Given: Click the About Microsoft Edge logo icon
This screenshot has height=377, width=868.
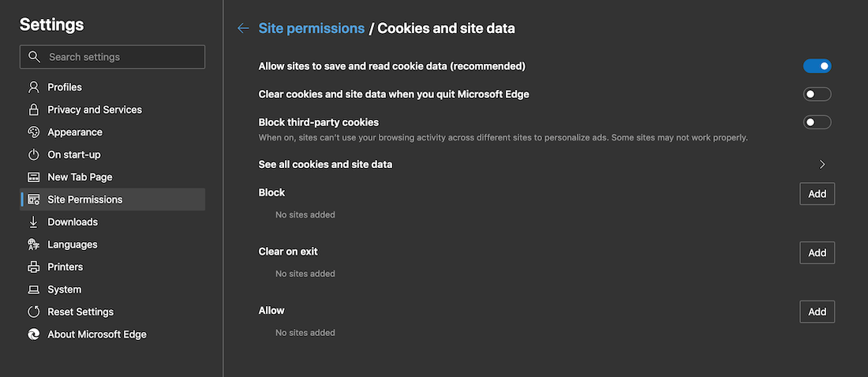Looking at the screenshot, I should pyautogui.click(x=33, y=334).
